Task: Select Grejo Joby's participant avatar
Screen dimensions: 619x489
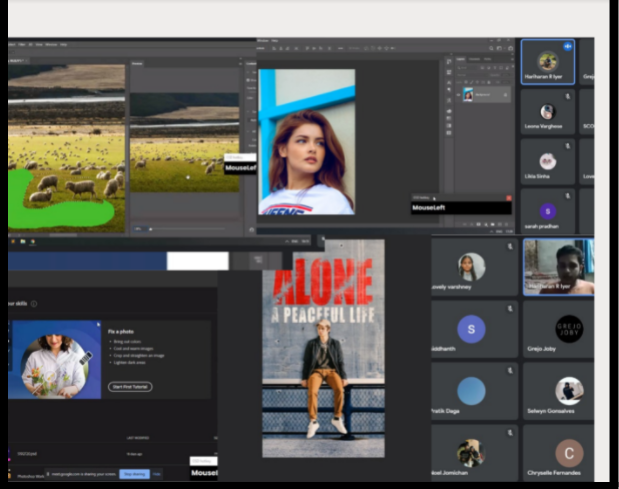Action: (x=569, y=329)
